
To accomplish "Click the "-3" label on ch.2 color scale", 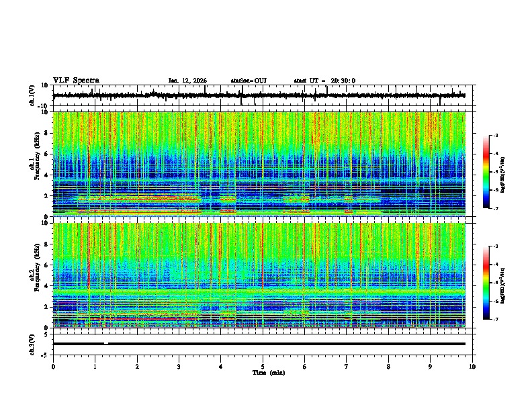I will tap(495, 246).
